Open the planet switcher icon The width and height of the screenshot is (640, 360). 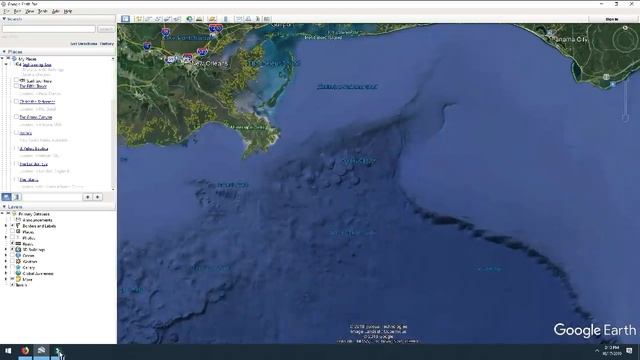pyautogui.click(x=212, y=19)
